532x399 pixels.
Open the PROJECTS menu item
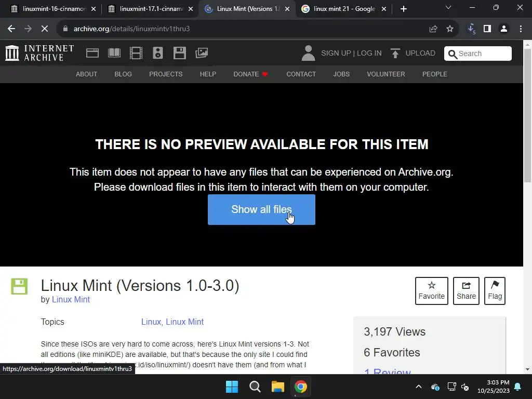coord(166,74)
